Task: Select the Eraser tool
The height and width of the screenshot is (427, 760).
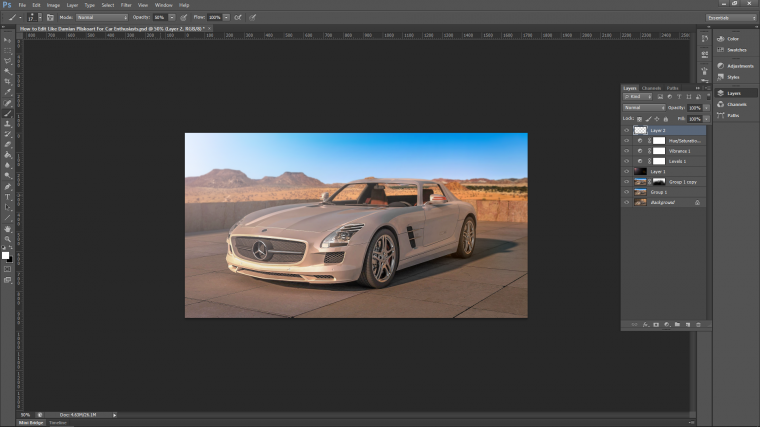Action: (7, 144)
